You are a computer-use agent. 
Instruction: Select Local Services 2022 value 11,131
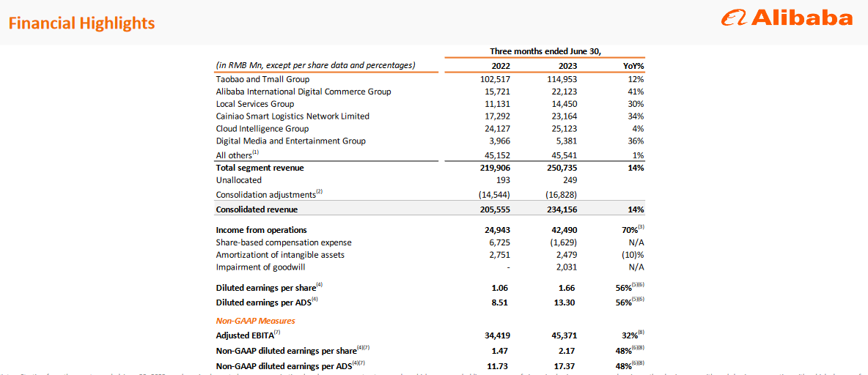tap(497, 104)
